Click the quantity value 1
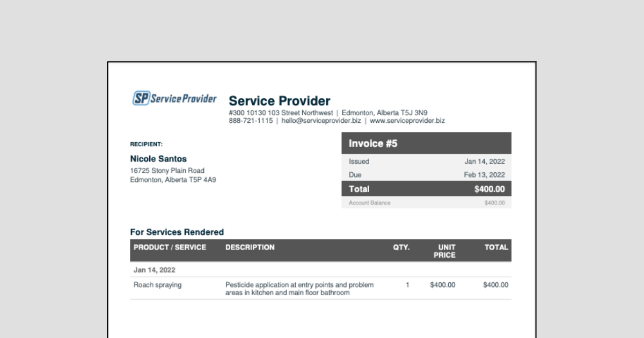 tap(407, 285)
